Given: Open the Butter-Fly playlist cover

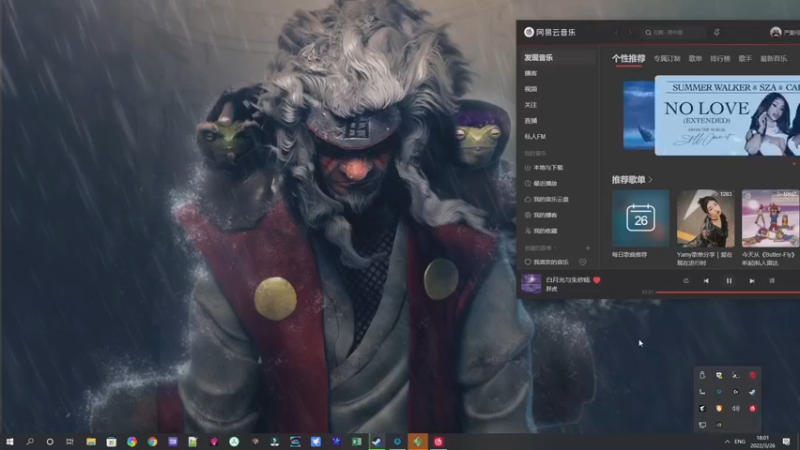Looking at the screenshot, I should (x=770, y=218).
